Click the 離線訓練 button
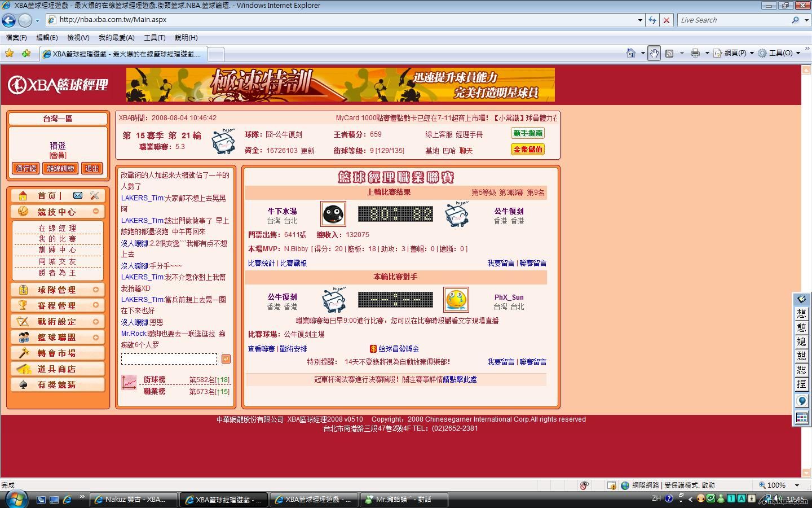The width and height of the screenshot is (812, 508). [60, 168]
